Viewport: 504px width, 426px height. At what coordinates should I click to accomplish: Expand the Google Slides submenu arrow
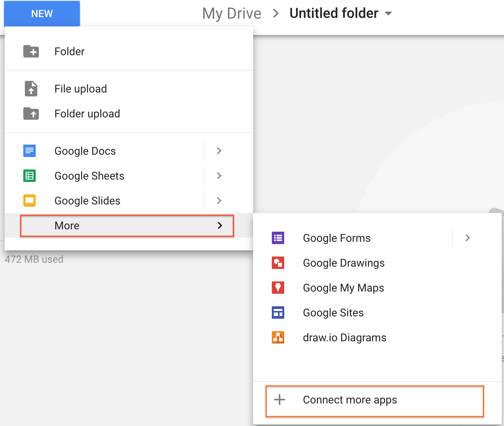[219, 201]
